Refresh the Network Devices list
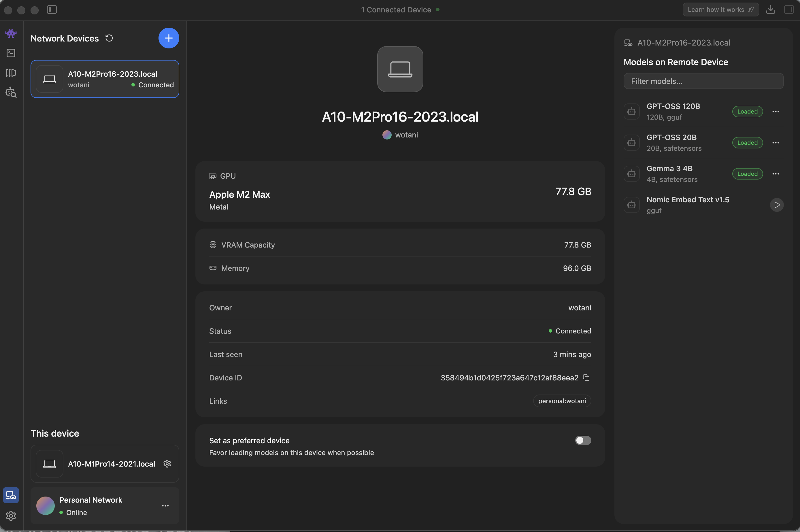 click(x=109, y=38)
